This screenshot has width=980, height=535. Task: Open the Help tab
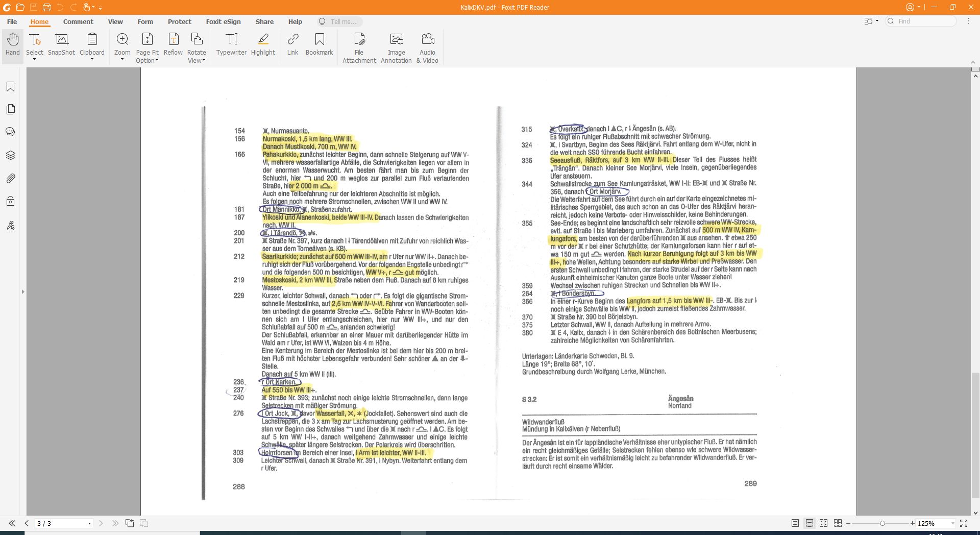(295, 22)
